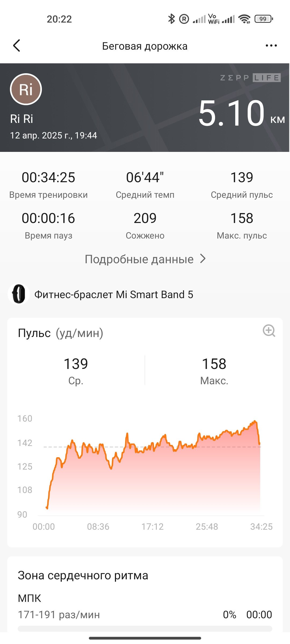
Task: Tap the Zepp Life logo
Action: (x=250, y=78)
